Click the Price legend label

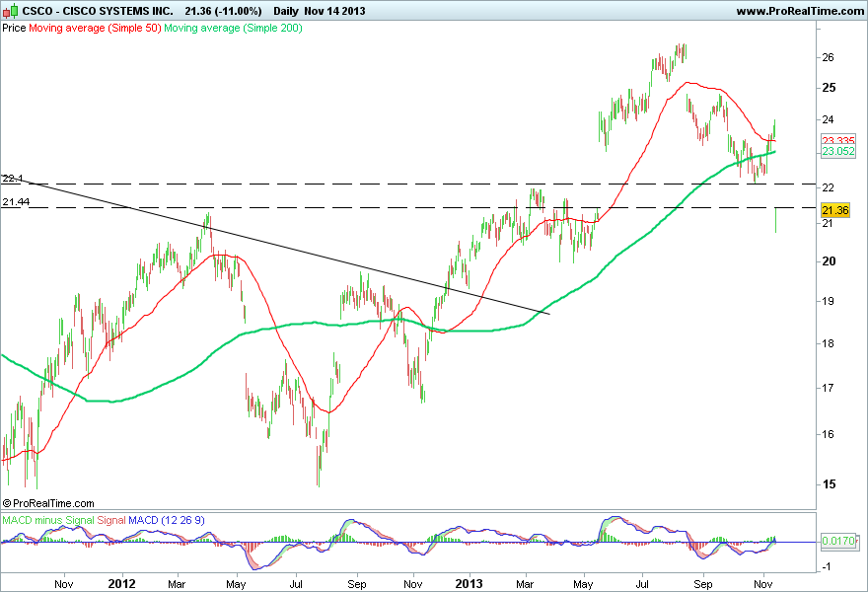pos(14,28)
